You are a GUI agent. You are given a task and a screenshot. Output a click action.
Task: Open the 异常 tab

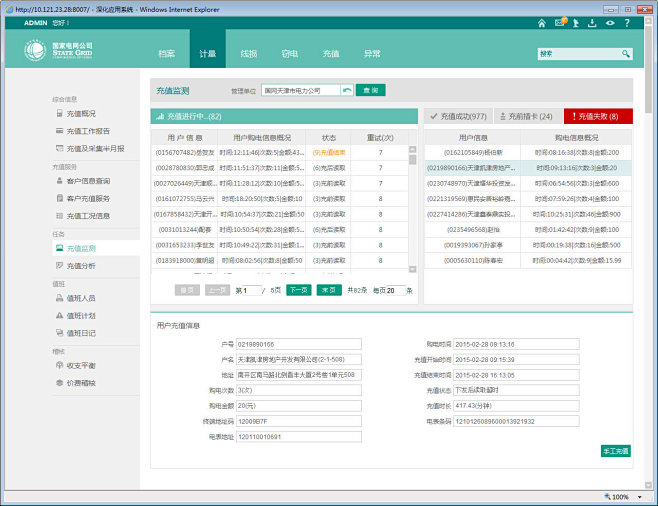point(372,53)
